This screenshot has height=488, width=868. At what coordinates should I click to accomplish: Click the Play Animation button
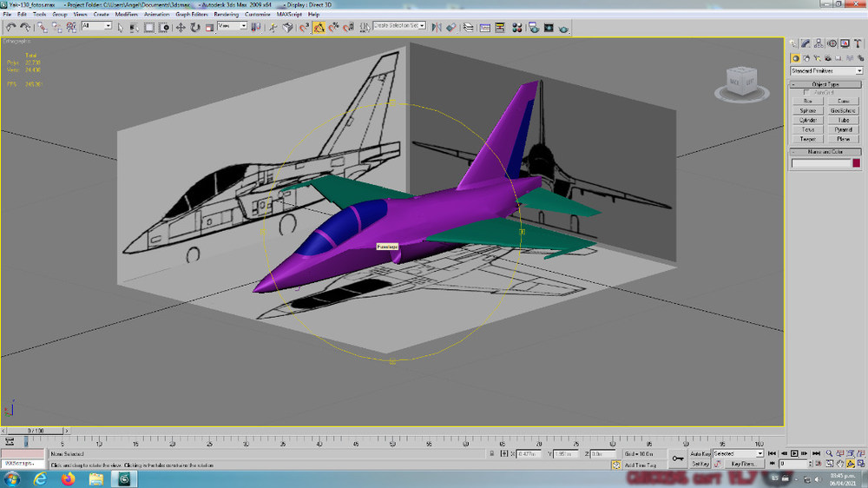[x=794, y=453]
